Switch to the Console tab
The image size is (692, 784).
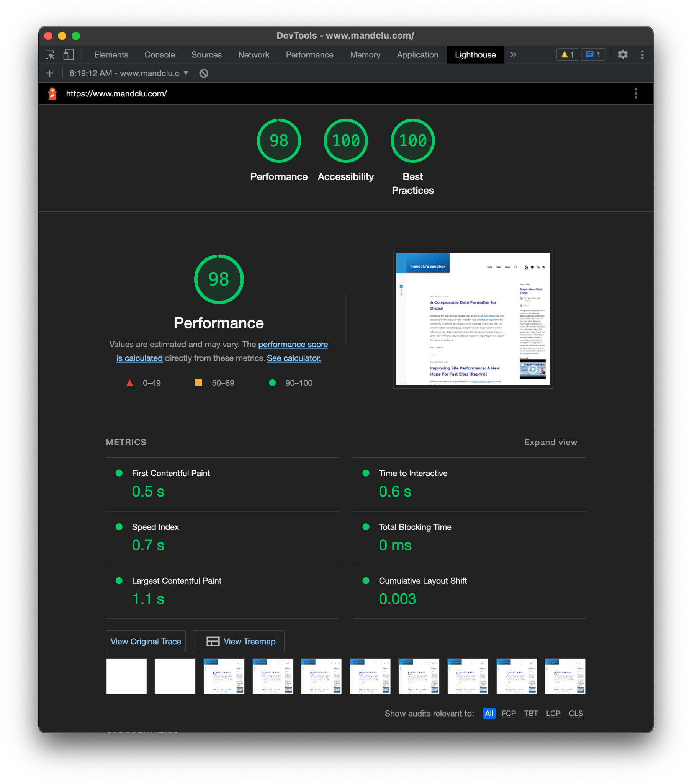160,55
